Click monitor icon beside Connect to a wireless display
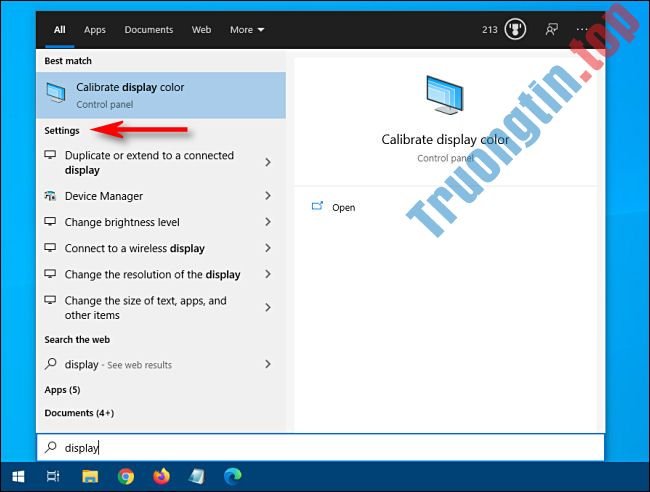This screenshot has height=492, width=650. click(50, 248)
